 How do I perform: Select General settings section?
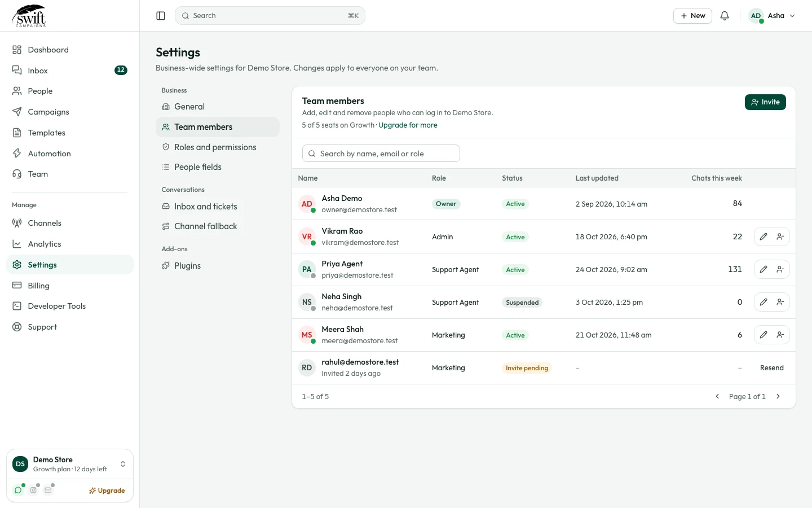(x=218, y=107)
